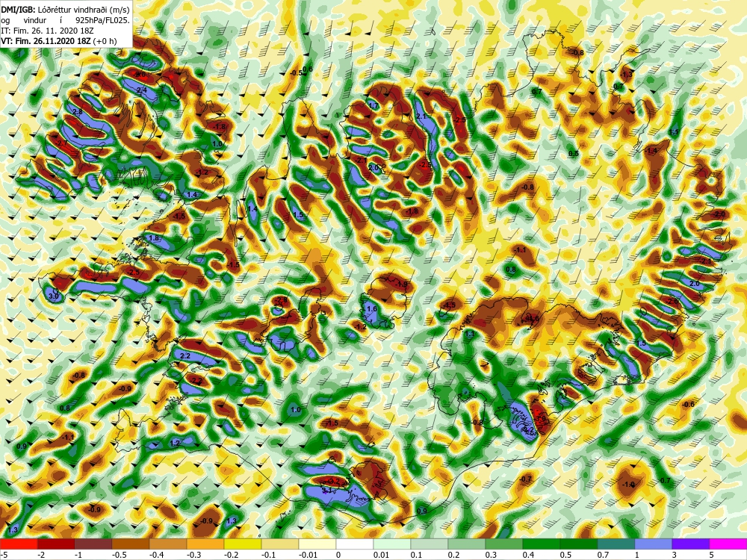
Task: Select the '-0.2' legend scale label
Action: click(x=232, y=555)
